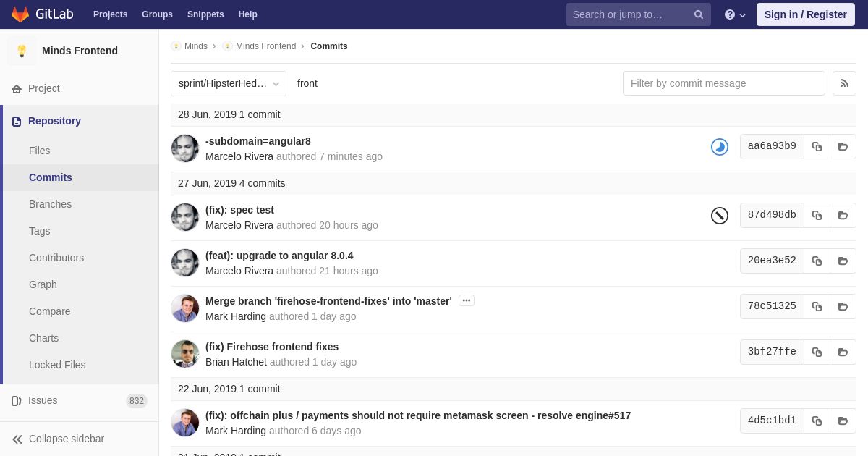Open Compare in the repository sidebar
The image size is (868, 456).
[50, 311]
